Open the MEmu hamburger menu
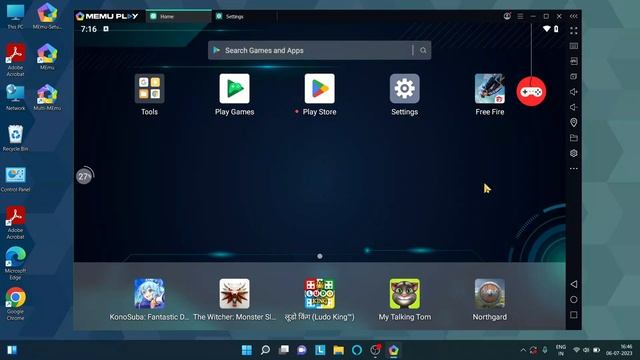Screen dimensions: 640x360 point(520,16)
